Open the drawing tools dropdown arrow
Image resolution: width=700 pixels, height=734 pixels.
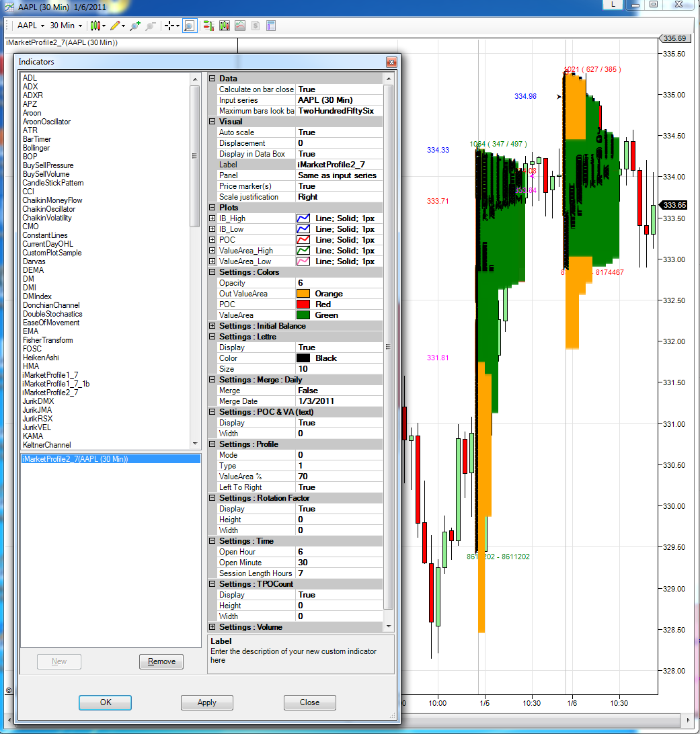(x=124, y=26)
